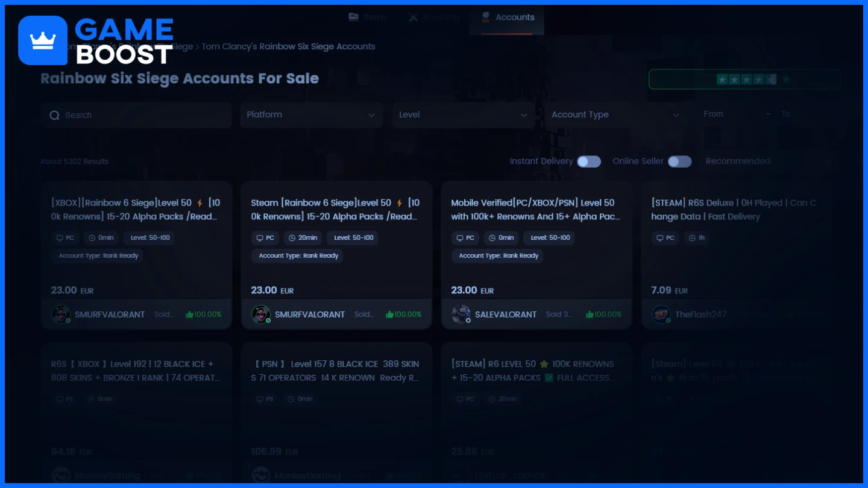Open the Platform filter dropdown
The width and height of the screenshot is (868, 488).
tap(311, 115)
